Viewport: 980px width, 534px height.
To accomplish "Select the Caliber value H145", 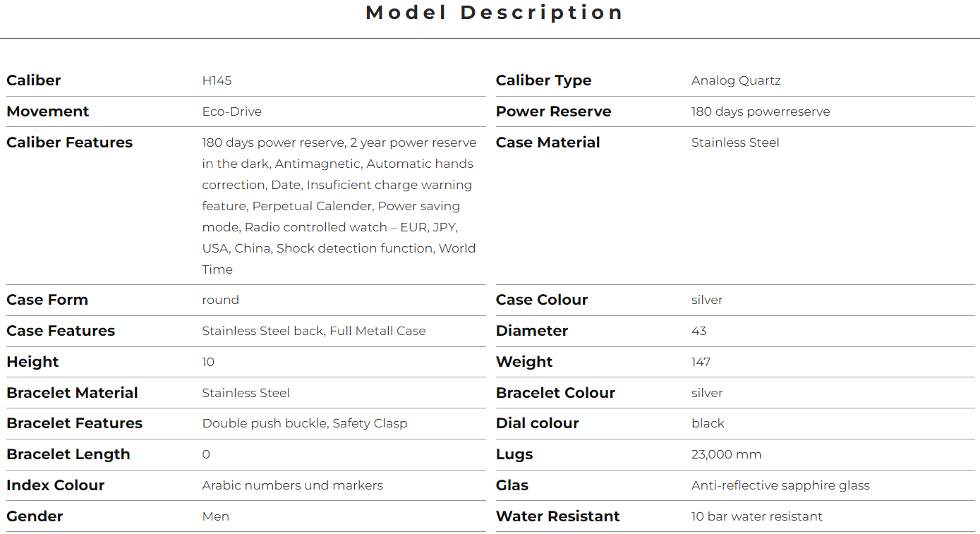I will tap(217, 80).
